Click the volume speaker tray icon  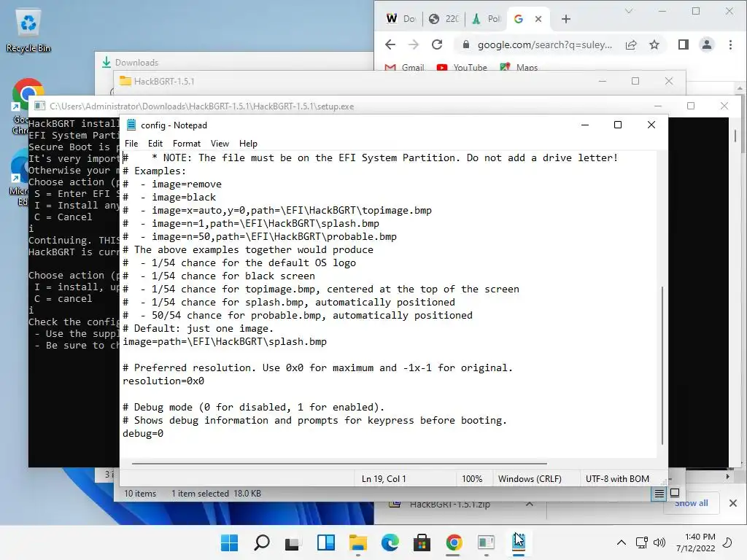[x=659, y=542]
